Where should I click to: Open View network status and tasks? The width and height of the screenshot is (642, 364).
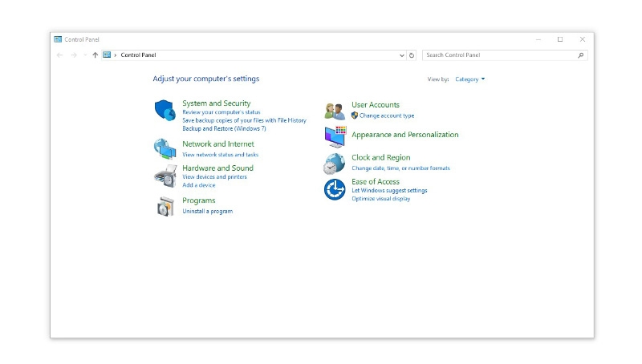pyautogui.click(x=220, y=155)
